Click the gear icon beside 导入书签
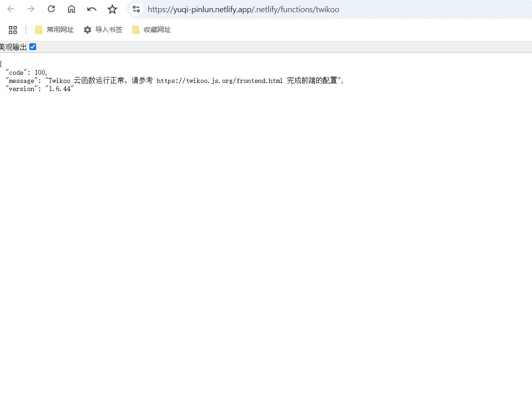The image size is (532, 398). click(88, 30)
